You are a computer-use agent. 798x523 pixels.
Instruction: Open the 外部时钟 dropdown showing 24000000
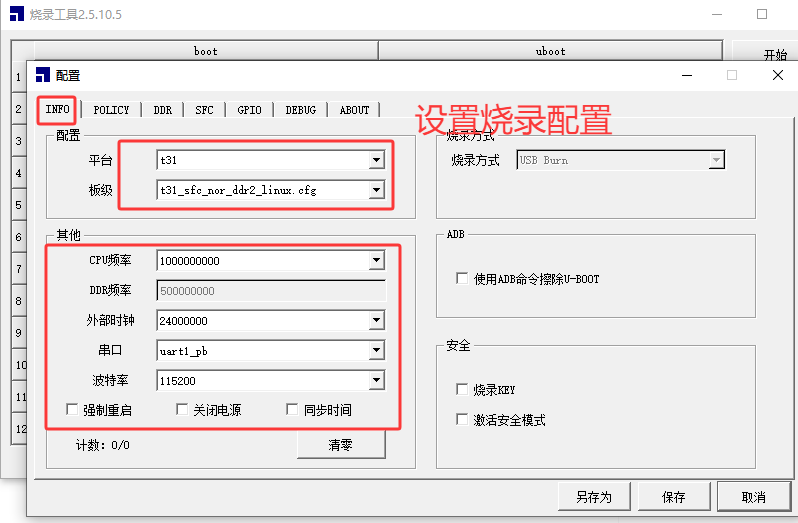(x=376, y=321)
